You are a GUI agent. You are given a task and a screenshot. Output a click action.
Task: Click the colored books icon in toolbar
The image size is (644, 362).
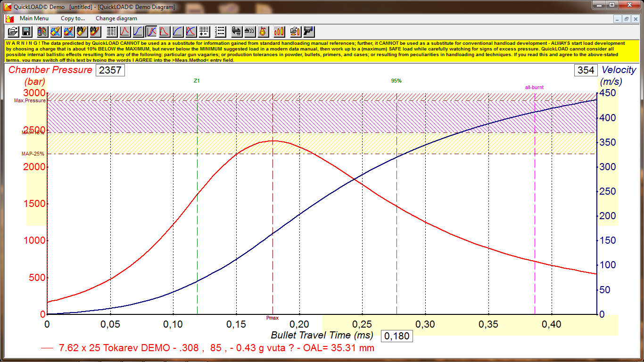tap(42, 32)
